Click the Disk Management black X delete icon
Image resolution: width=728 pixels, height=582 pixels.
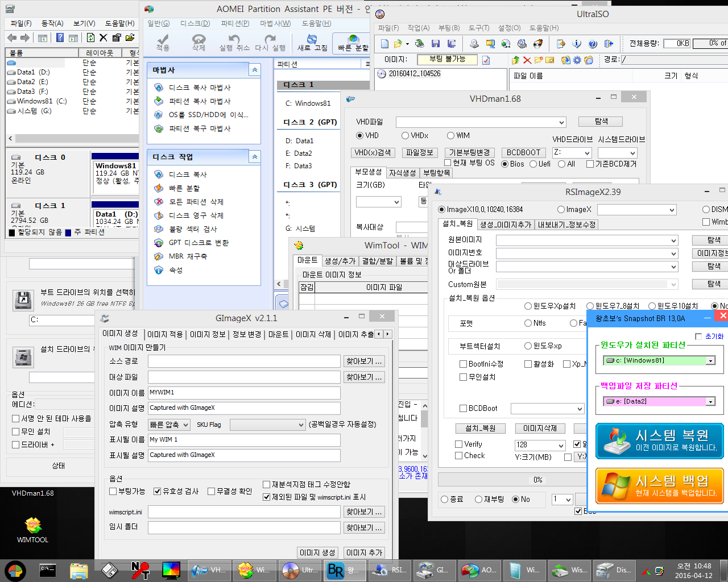click(x=103, y=38)
